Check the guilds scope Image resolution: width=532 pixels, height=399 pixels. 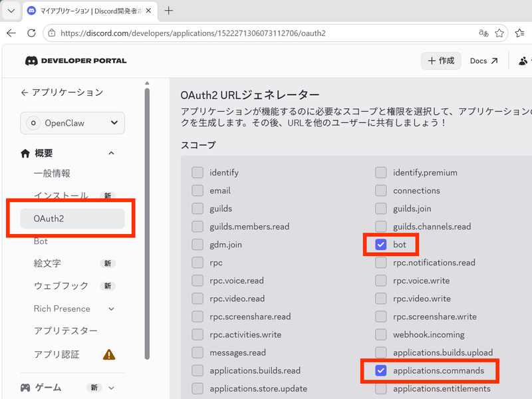click(198, 208)
